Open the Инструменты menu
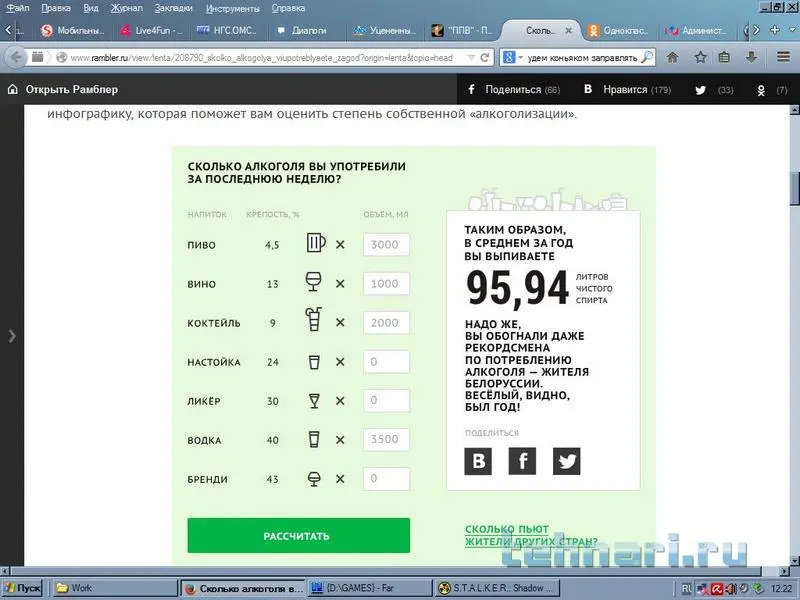The width and height of the screenshot is (800, 600). 233,8
